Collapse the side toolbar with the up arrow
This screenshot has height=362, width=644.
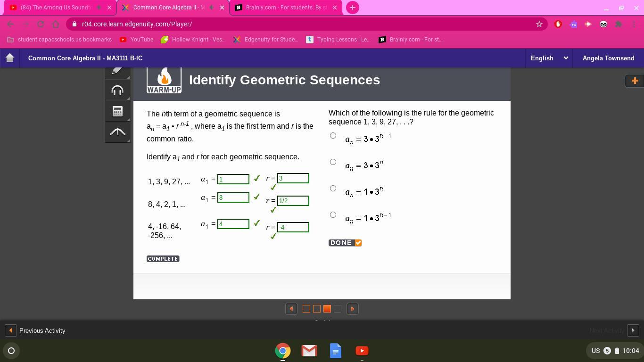pos(117,132)
